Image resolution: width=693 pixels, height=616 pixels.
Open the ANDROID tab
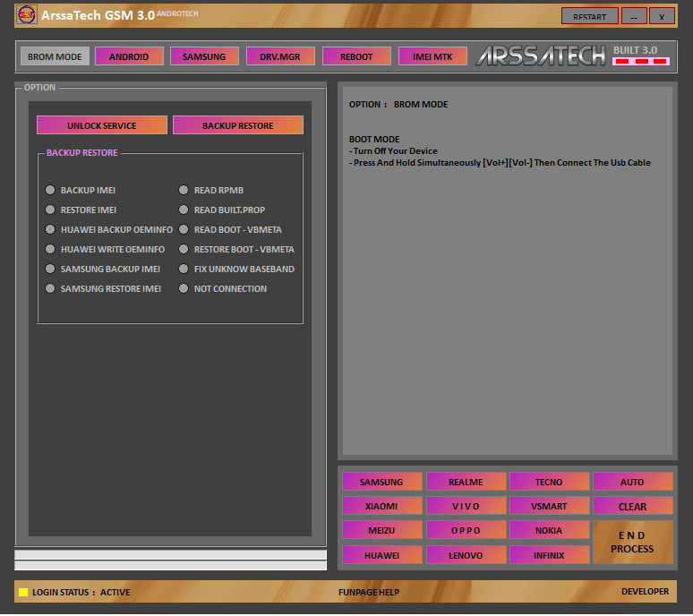pos(129,56)
